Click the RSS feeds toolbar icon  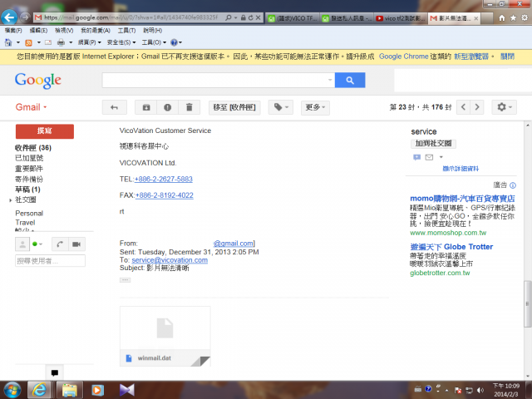click(x=29, y=42)
